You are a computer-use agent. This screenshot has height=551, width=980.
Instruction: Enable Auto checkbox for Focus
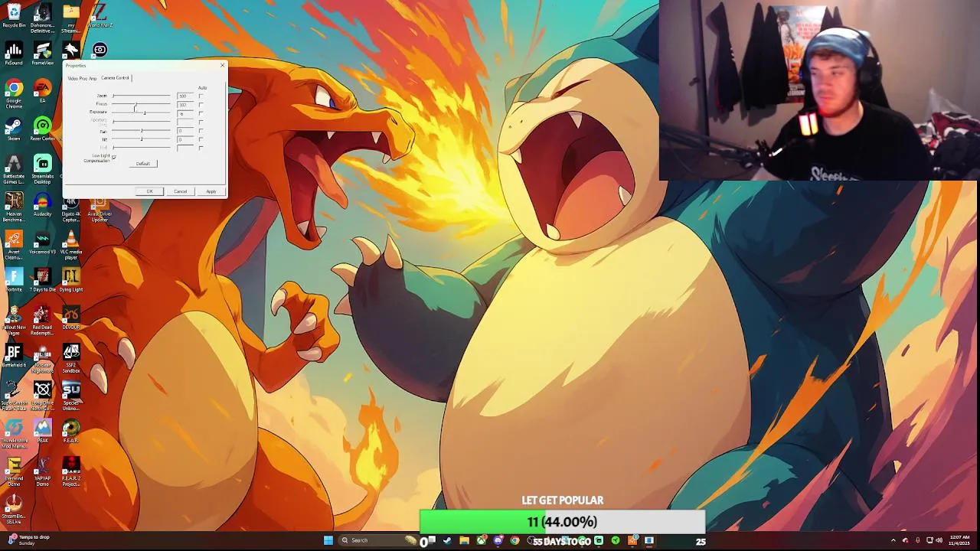(201, 105)
